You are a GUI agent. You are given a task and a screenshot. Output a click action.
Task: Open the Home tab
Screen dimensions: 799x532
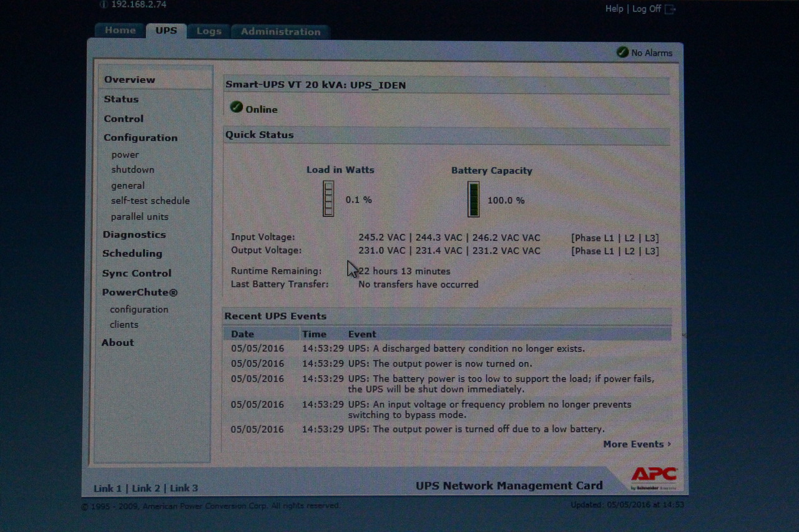pos(120,31)
